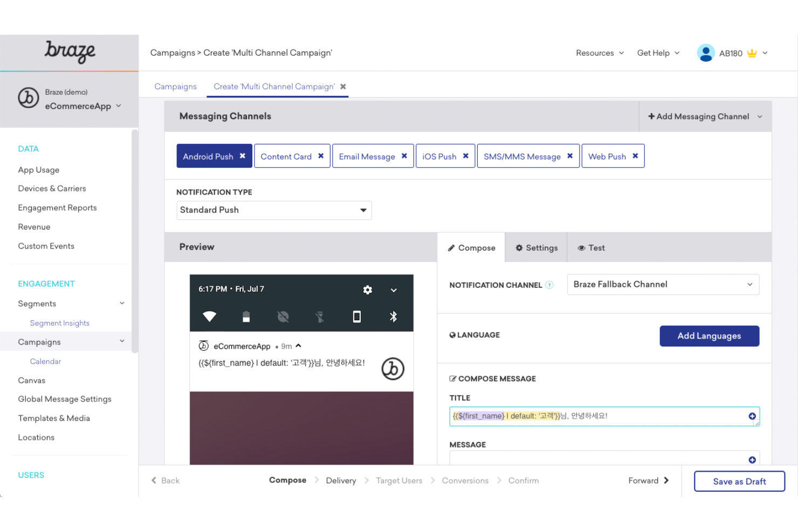Click the flashlight icon in phone preview
Image resolution: width=798 pixels, height=532 pixels.
[320, 316]
